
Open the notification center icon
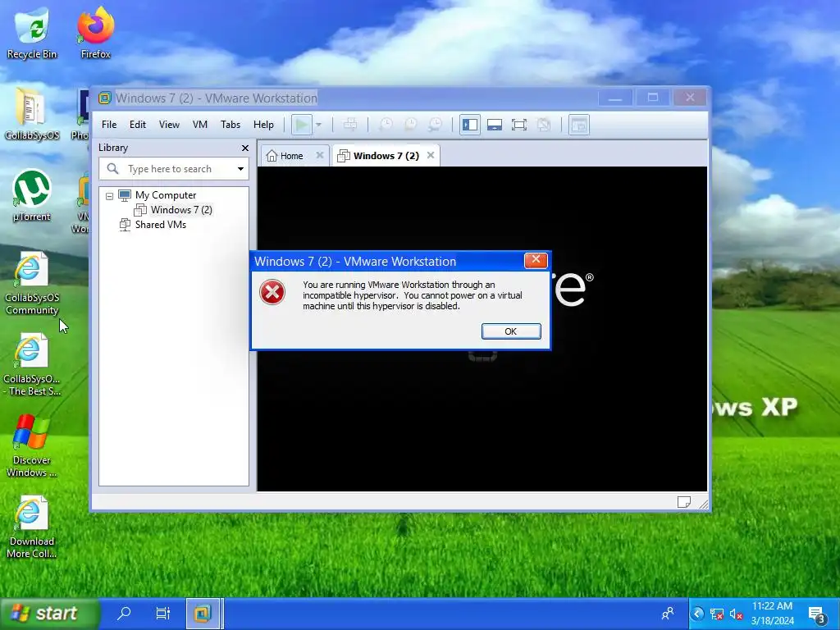(x=818, y=614)
